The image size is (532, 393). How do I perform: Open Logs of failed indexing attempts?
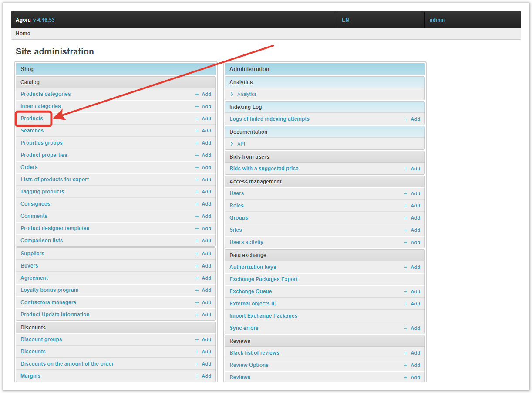point(269,119)
